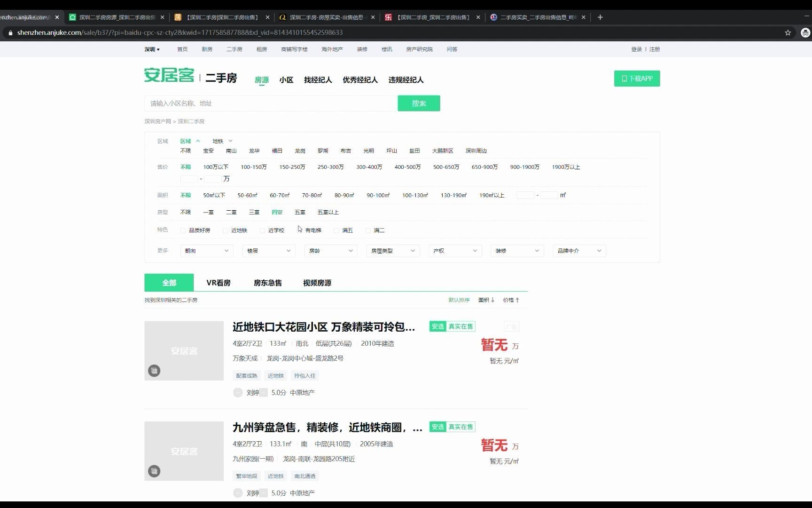Image resolution: width=812 pixels, height=508 pixels.
Task: Open the 万象天成 listing thumbnail
Action: [x=184, y=351]
